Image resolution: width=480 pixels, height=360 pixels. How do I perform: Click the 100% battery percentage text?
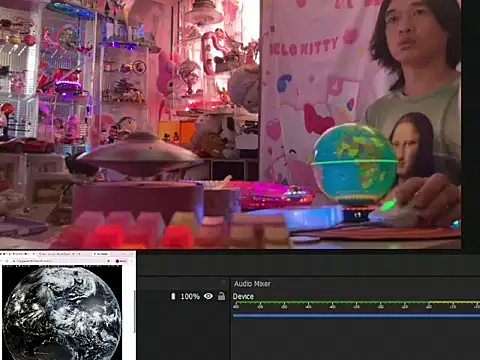tap(190, 296)
